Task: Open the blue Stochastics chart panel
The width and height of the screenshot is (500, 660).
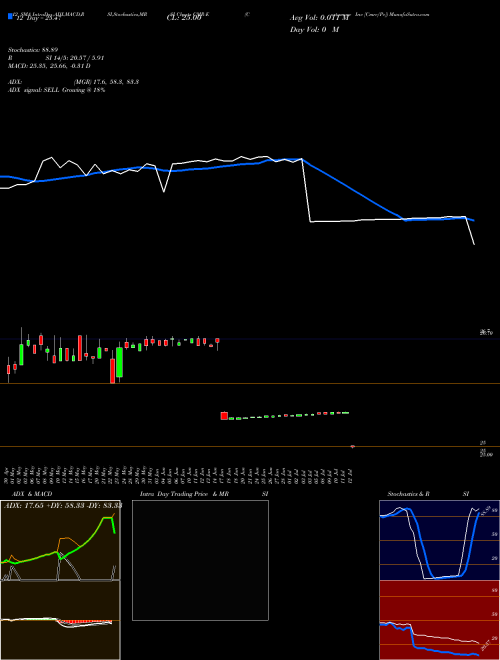Action: pyautogui.click(x=439, y=540)
